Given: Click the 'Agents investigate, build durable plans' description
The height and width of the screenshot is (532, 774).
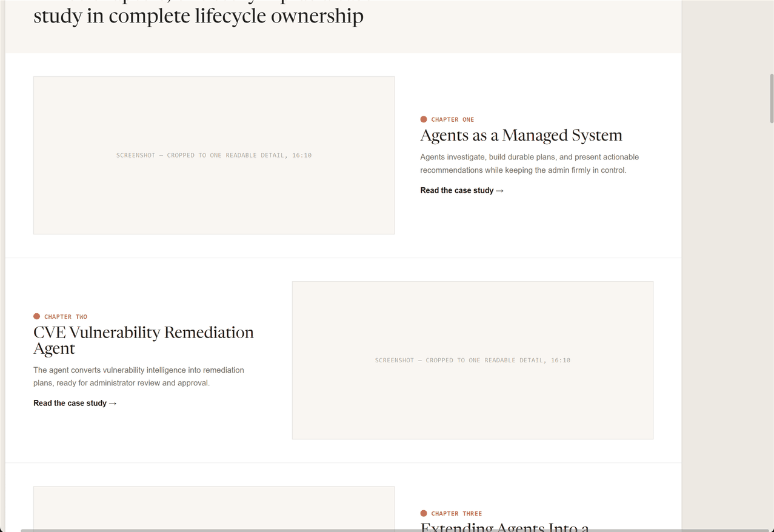Looking at the screenshot, I should click(530, 164).
